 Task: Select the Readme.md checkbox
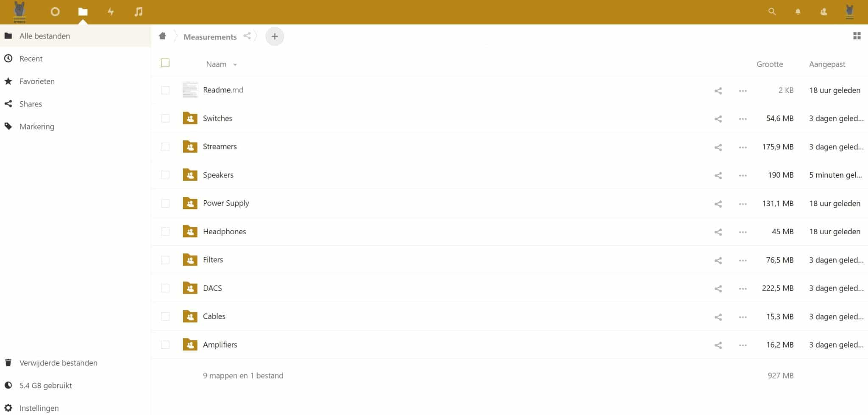[x=165, y=90]
